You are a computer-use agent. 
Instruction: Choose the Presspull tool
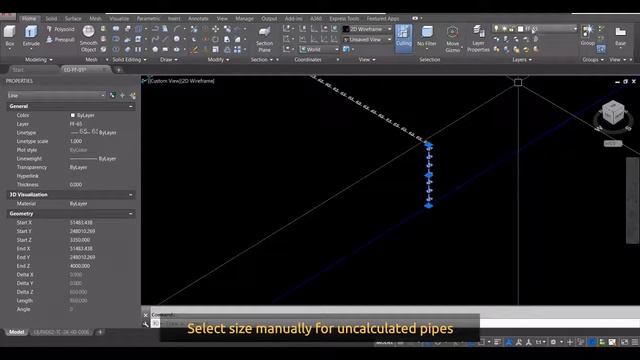[x=60, y=40]
